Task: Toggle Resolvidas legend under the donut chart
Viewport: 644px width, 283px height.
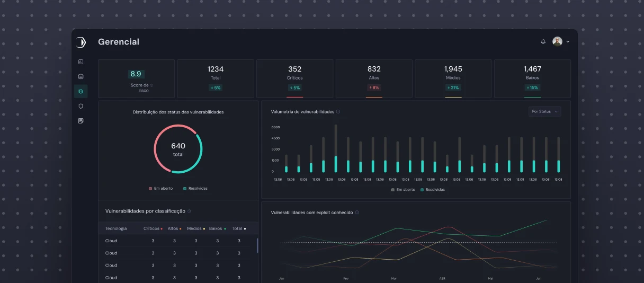Action: click(x=195, y=189)
